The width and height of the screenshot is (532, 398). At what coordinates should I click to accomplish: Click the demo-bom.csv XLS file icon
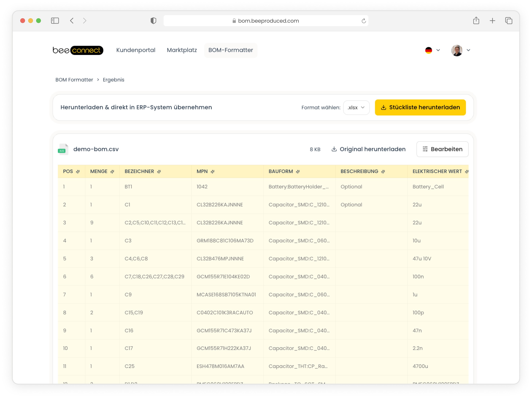coord(63,149)
